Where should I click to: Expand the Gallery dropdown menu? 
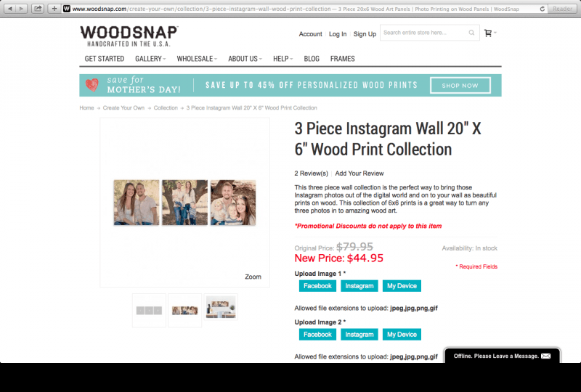tap(150, 59)
